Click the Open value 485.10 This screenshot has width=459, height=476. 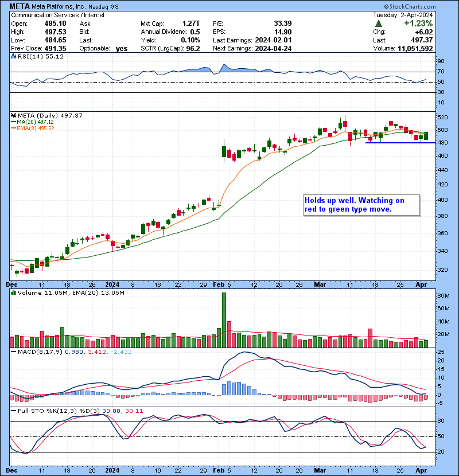point(55,24)
